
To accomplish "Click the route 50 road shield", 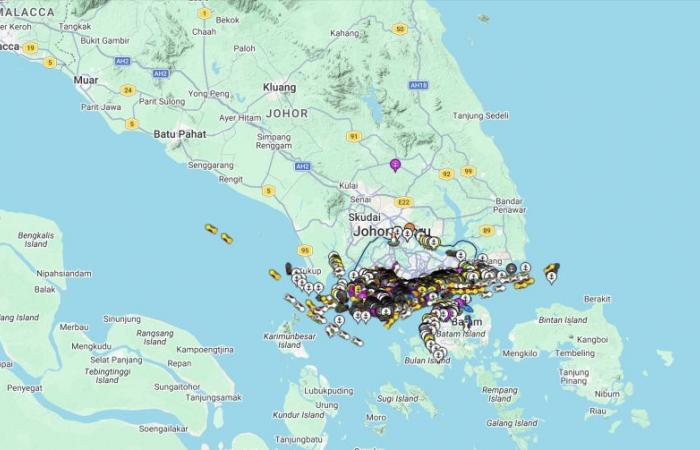I will pyautogui.click(x=400, y=29).
